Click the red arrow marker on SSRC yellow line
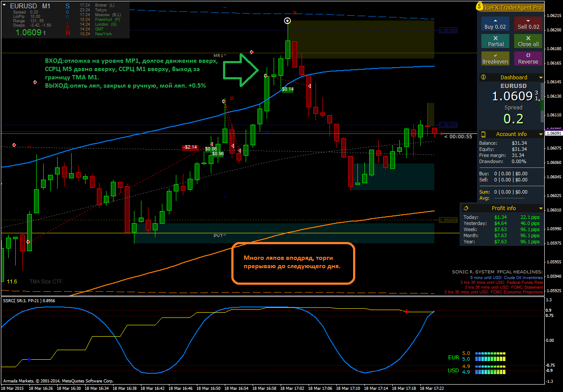Image resolution: width=563 pixels, height=392 pixels. pyautogui.click(x=406, y=311)
